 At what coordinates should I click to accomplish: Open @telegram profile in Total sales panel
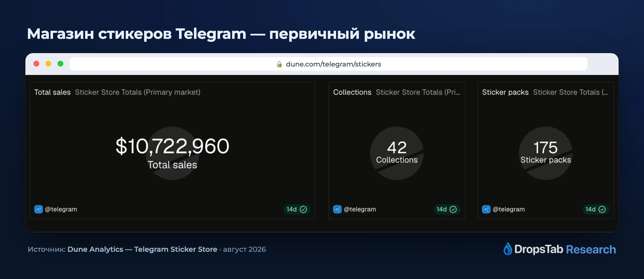point(61,209)
